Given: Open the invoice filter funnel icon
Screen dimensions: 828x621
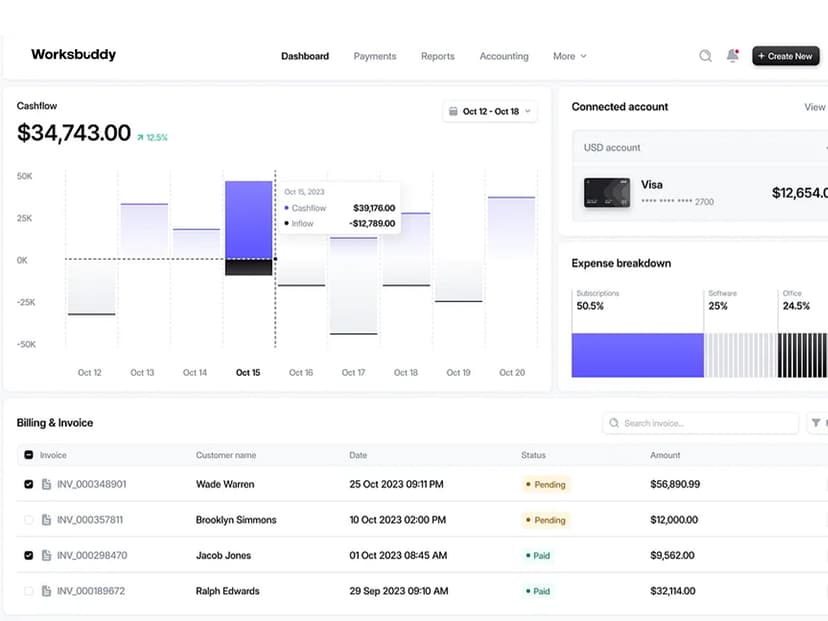Looking at the screenshot, I should point(816,423).
